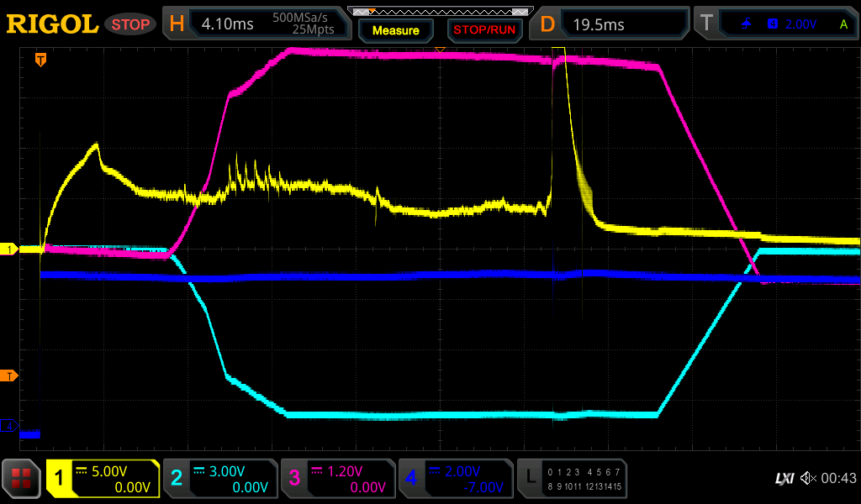The width and height of the screenshot is (861, 504).
Task: Toggle channel 3 with 1.20V scale
Action: pos(337,478)
